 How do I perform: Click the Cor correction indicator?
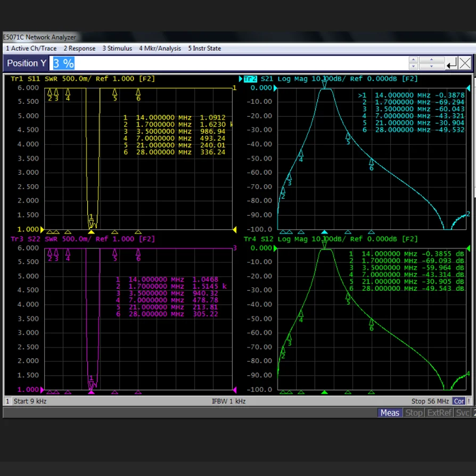click(459, 401)
